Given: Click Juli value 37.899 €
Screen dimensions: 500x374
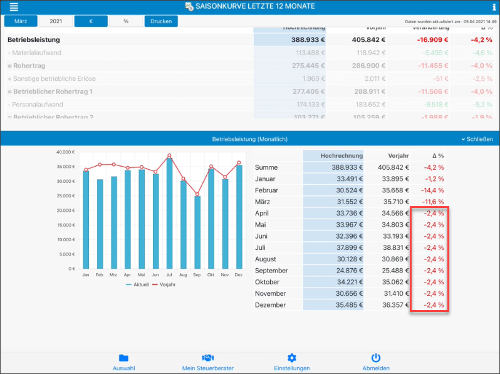Looking at the screenshot, I should point(349,248).
